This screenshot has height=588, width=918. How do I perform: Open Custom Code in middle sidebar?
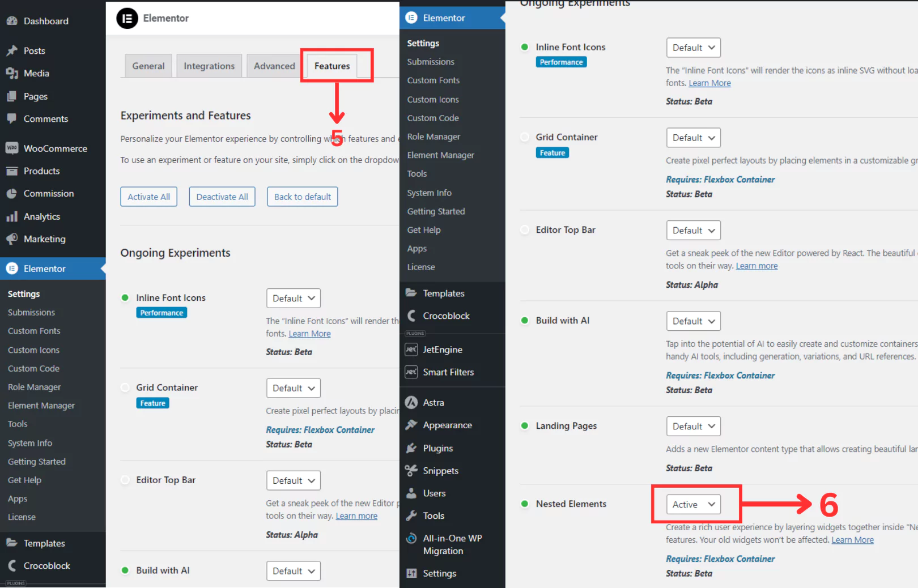click(433, 118)
